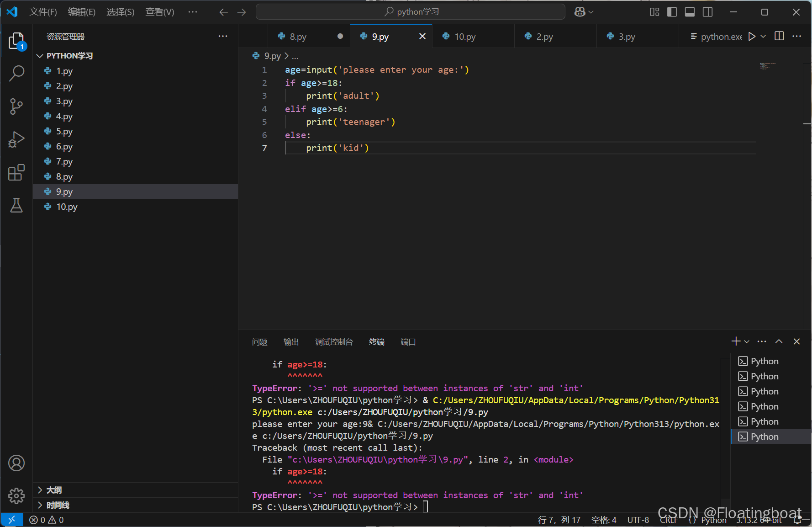
Task: Split the editor to the right
Action: [780, 36]
